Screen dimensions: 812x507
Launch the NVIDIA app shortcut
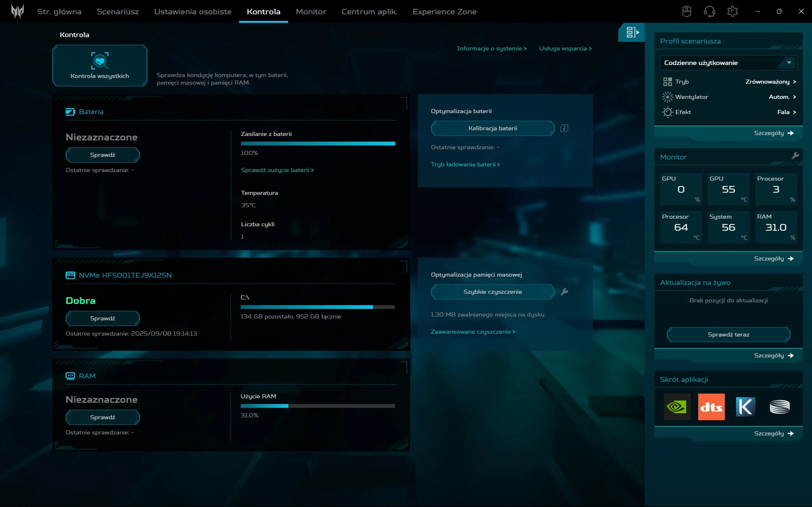click(x=677, y=407)
